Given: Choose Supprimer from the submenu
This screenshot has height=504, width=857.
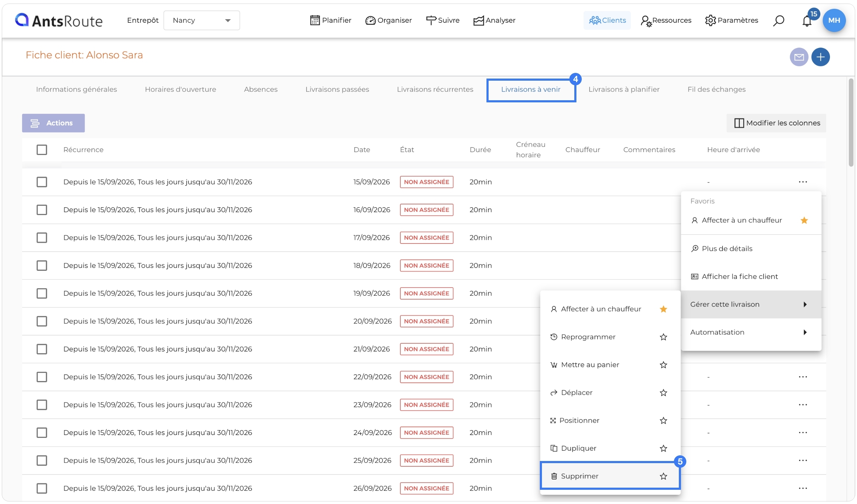Looking at the screenshot, I should pyautogui.click(x=610, y=476).
